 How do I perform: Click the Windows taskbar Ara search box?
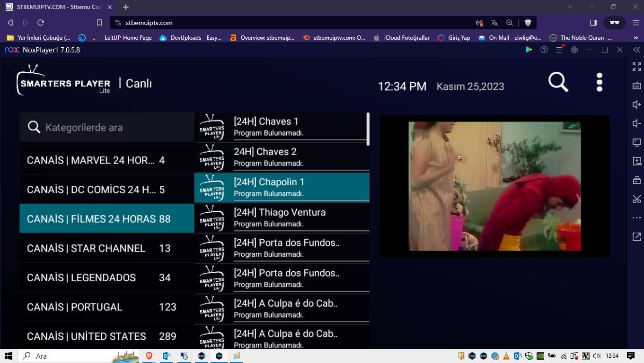click(78, 356)
